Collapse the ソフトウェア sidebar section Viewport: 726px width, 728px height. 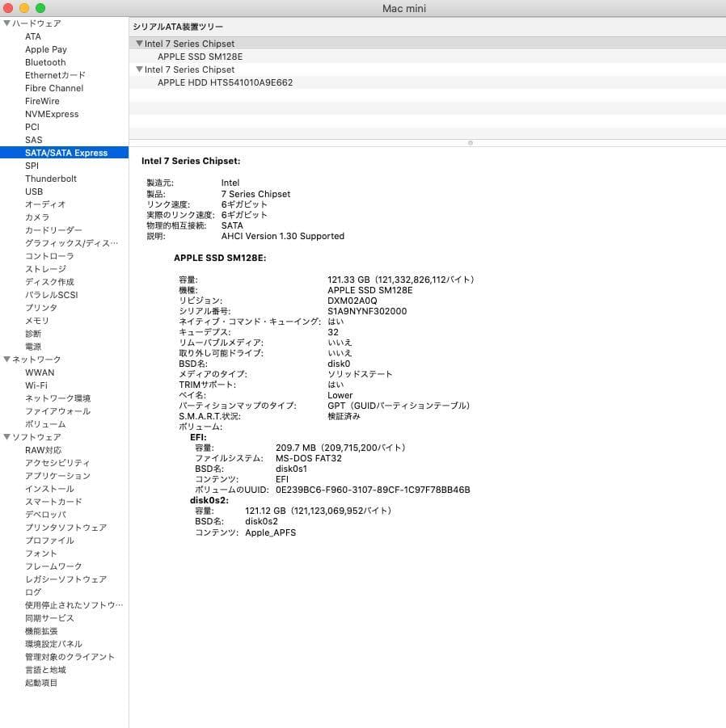(x=6, y=436)
